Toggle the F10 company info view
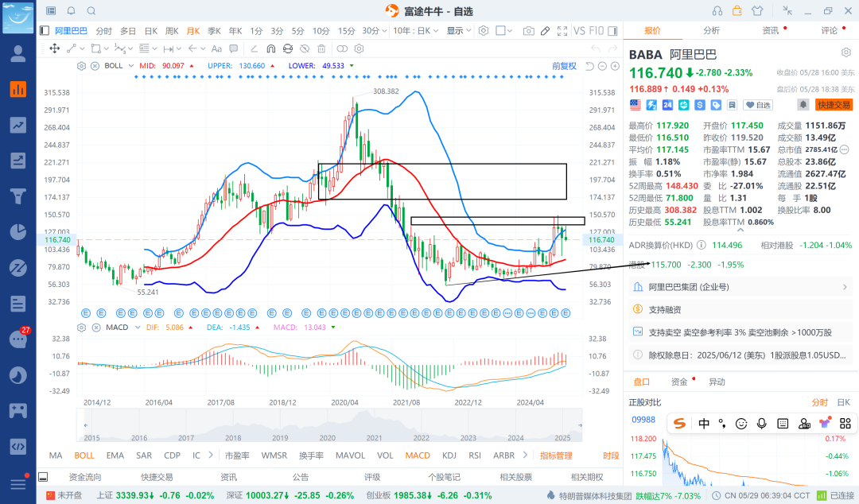This screenshot has width=859, height=504. (x=596, y=31)
